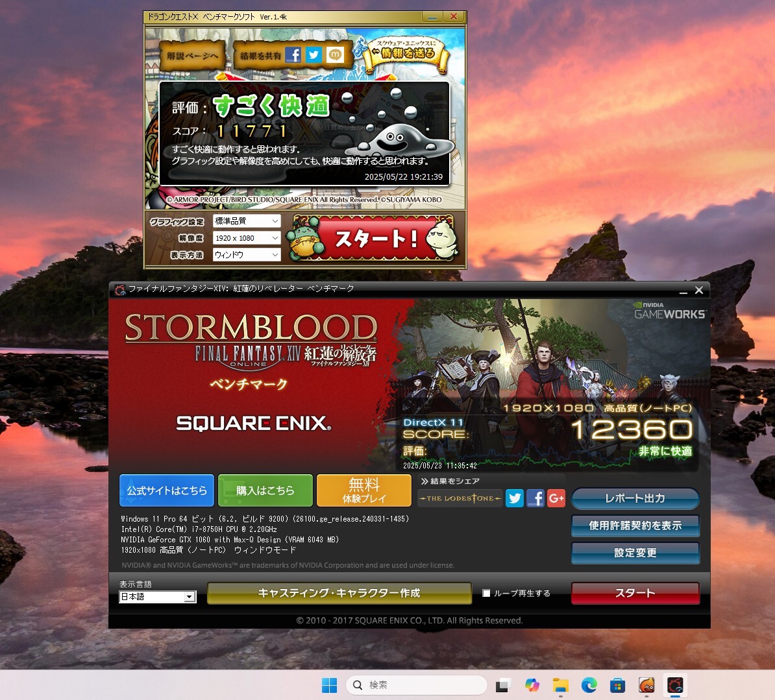
Task: Click the 無料体験プレイ free trial button
Action: pyautogui.click(x=363, y=490)
